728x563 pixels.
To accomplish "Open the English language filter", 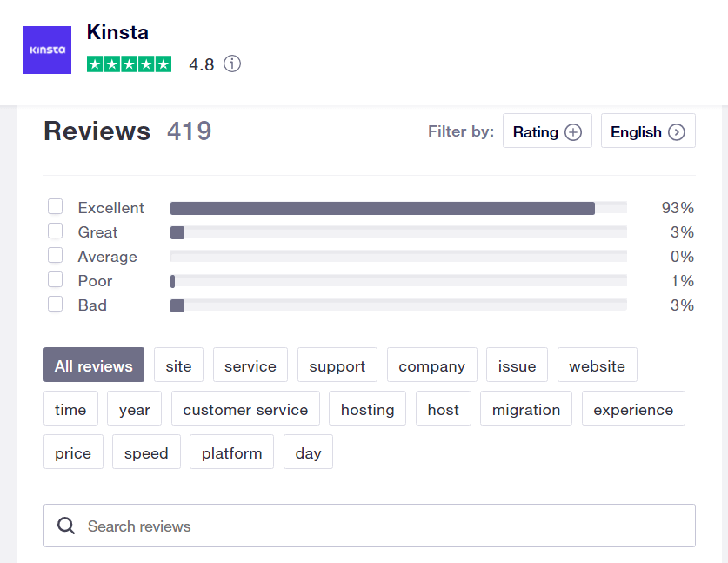I will [648, 131].
